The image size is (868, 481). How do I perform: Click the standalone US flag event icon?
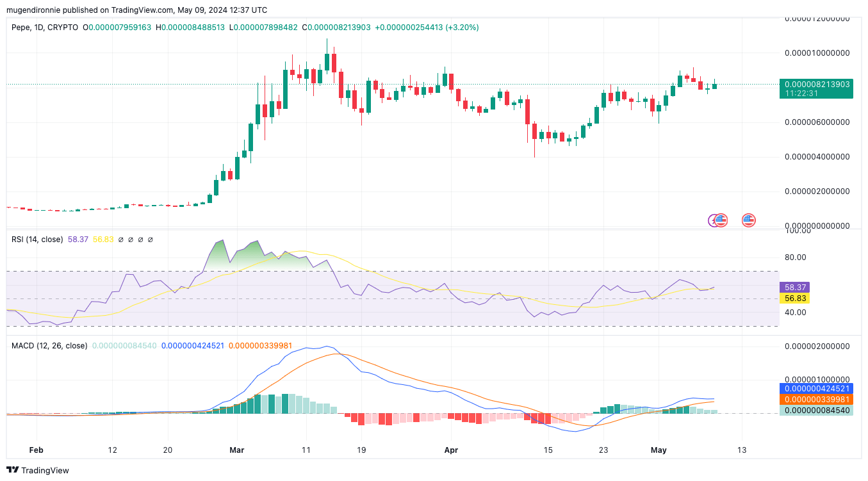pyautogui.click(x=749, y=220)
